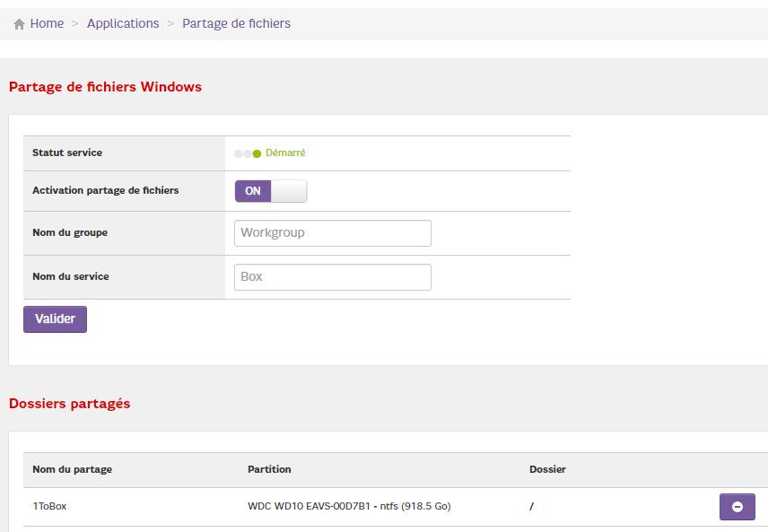768x532 pixels.
Task: Select the 1ToBox share name
Action: point(49,506)
